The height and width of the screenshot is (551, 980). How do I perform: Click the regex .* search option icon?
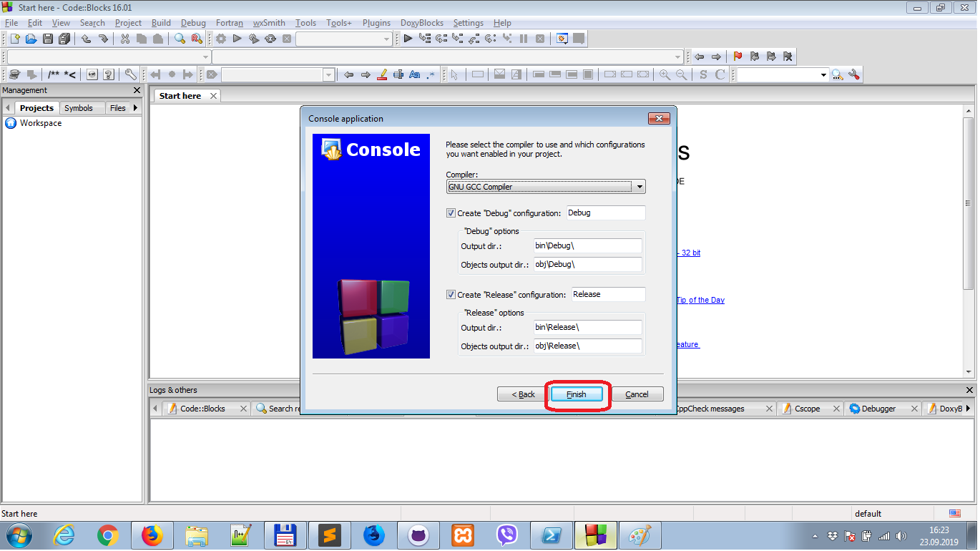pyautogui.click(x=431, y=74)
